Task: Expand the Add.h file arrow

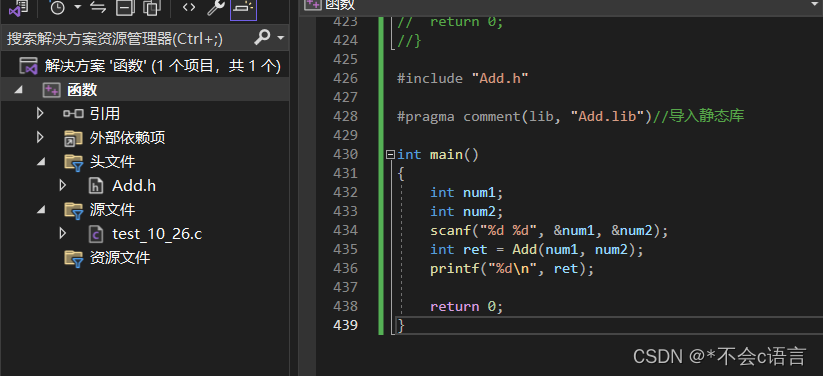Action: (62, 185)
